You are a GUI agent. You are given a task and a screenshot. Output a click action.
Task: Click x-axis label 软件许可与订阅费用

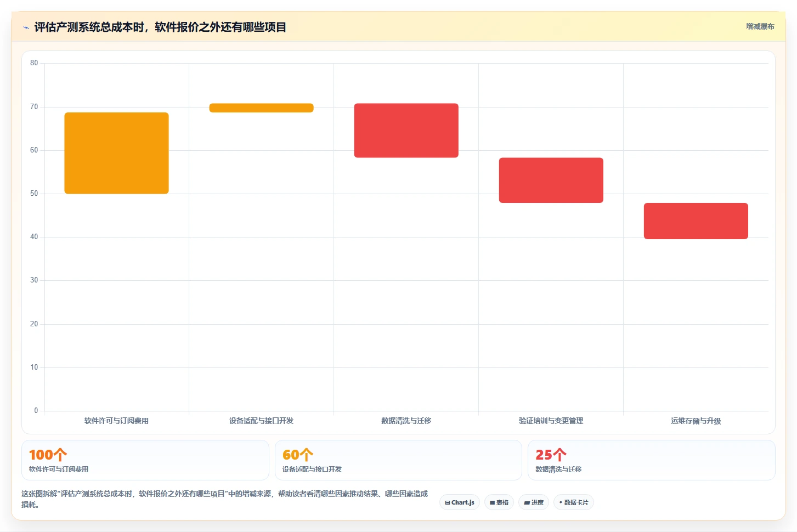tap(116, 421)
